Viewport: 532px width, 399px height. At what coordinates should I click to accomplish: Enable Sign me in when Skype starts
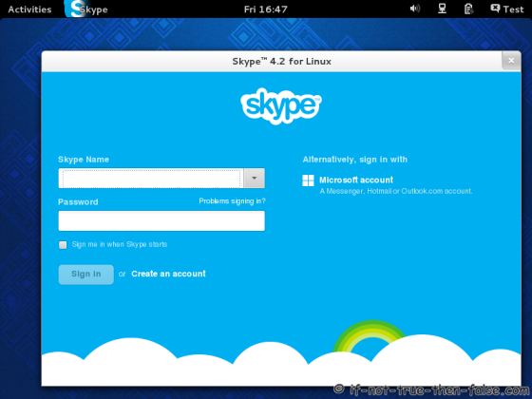63,245
